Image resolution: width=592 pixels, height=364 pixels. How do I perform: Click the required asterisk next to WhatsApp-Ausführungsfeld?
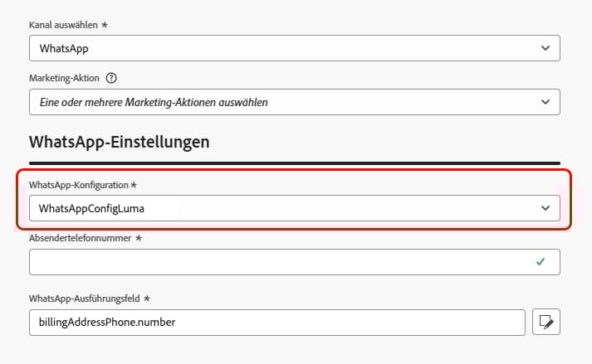pyautogui.click(x=147, y=298)
